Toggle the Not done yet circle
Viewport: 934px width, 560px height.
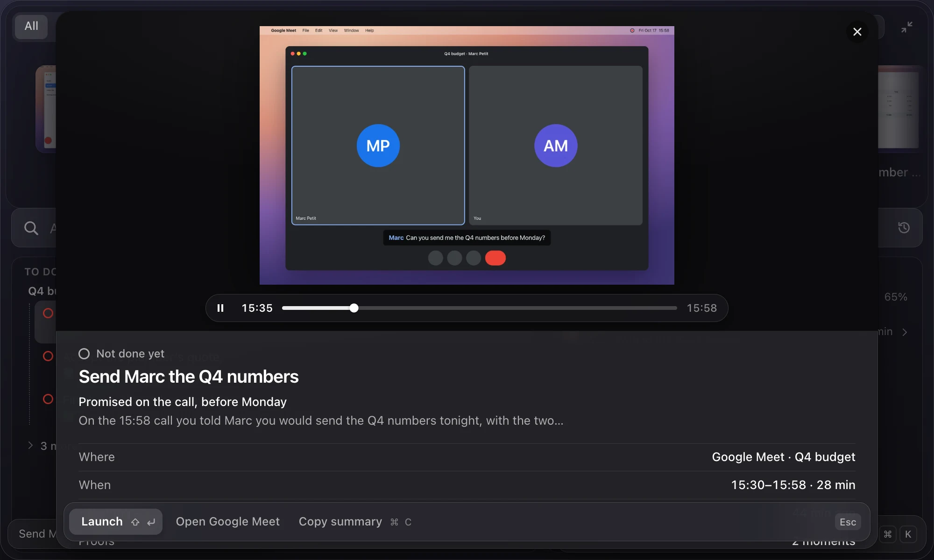point(84,354)
